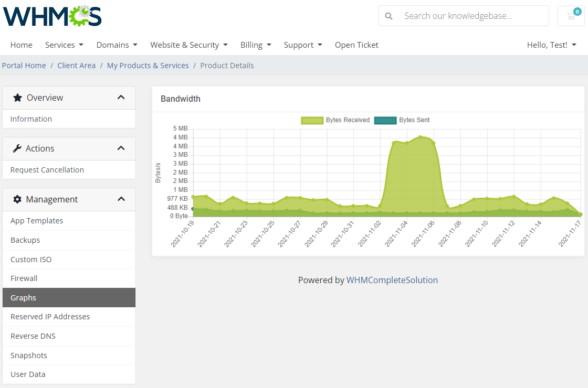Open the Services dropdown menu
Image resolution: width=588 pixels, height=388 pixels.
point(64,45)
